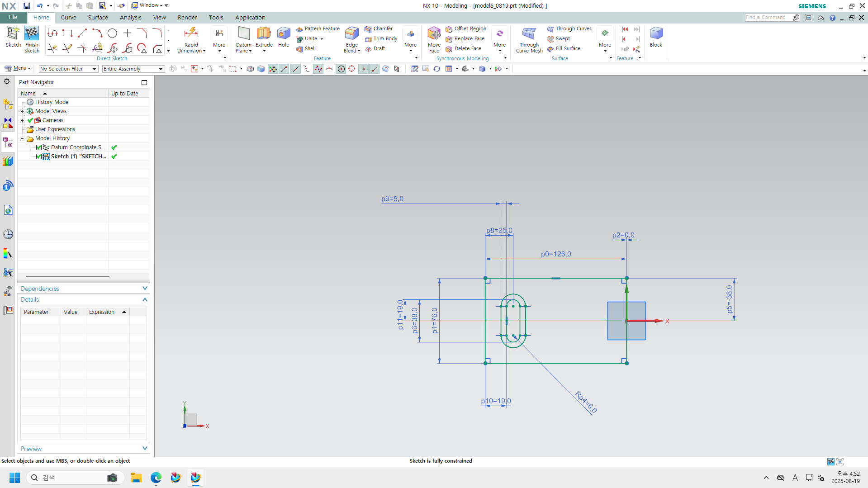Select the Hole feature tool

[284, 37]
